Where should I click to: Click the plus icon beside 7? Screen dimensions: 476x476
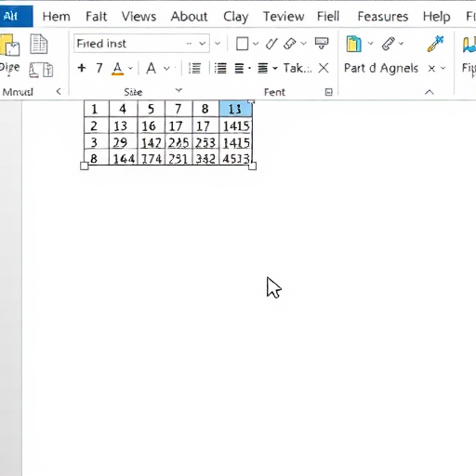pyautogui.click(x=82, y=68)
